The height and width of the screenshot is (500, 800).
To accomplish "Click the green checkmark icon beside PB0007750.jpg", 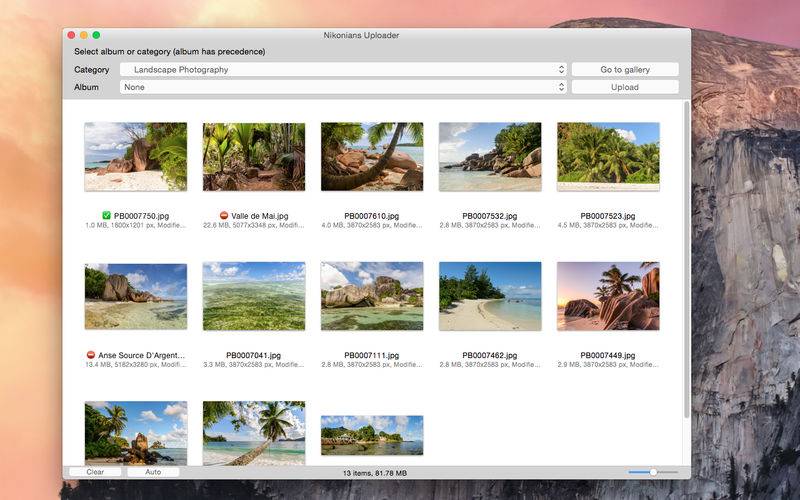I will pyautogui.click(x=106, y=216).
